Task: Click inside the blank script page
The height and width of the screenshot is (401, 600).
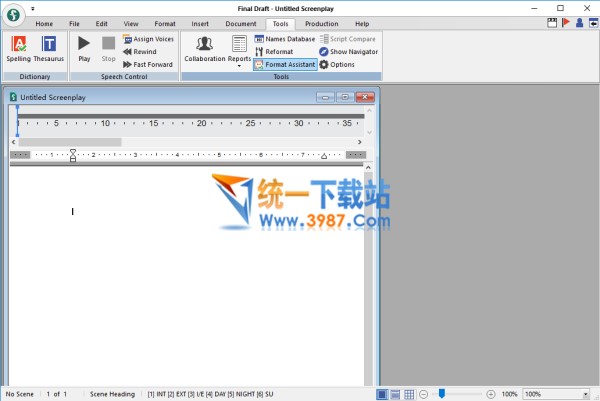Action: pyautogui.click(x=186, y=275)
